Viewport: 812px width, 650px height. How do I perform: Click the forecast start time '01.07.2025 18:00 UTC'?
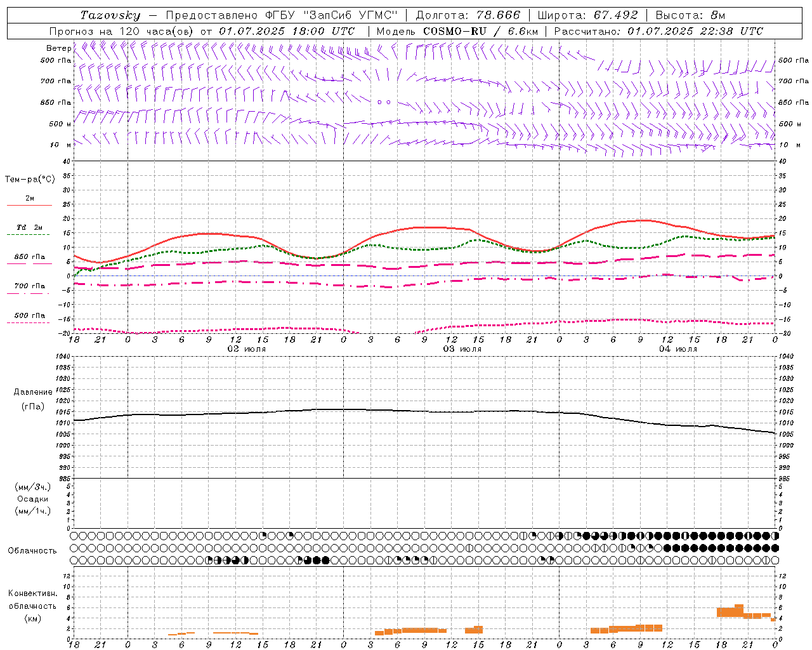[287, 31]
